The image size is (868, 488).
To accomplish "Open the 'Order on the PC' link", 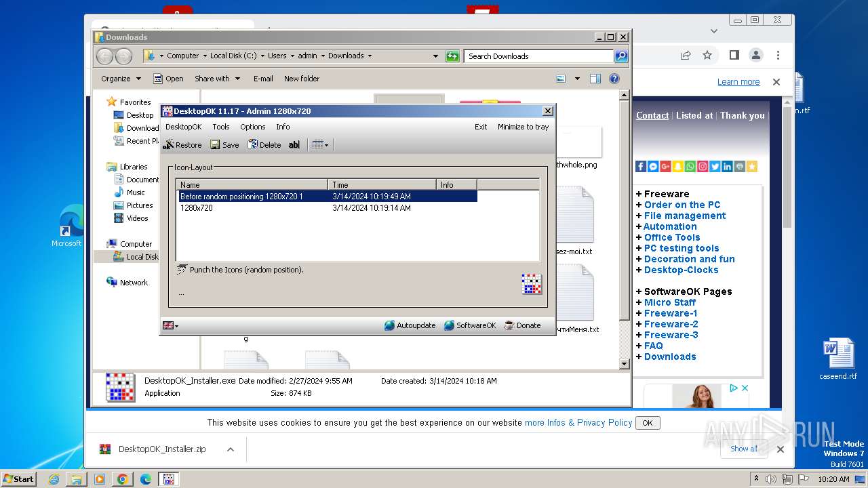I will (682, 205).
